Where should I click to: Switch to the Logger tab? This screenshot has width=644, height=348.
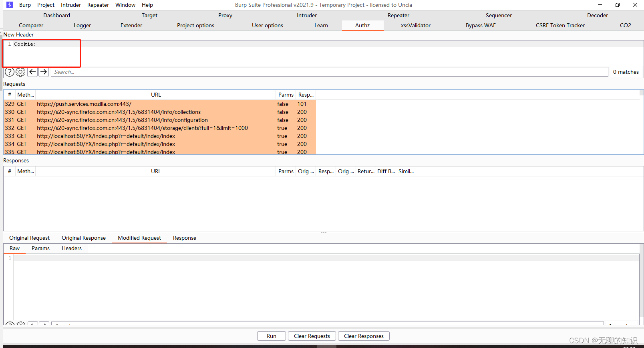pyautogui.click(x=82, y=25)
